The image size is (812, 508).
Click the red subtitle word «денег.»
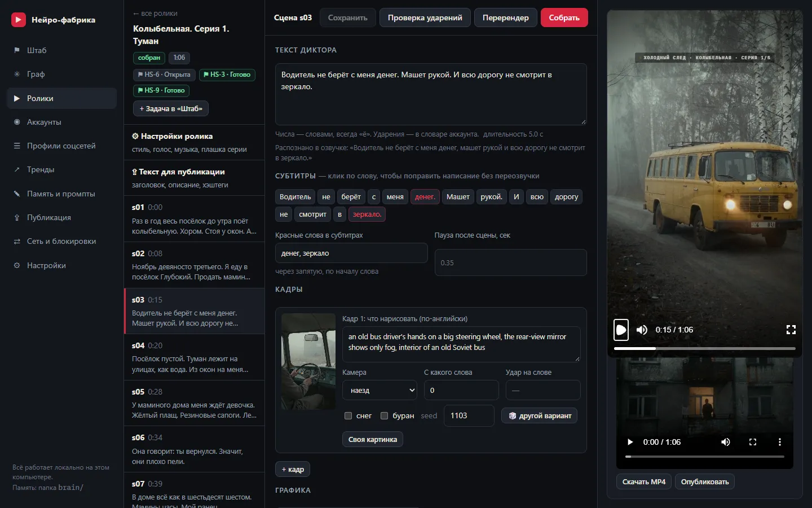[x=425, y=197]
